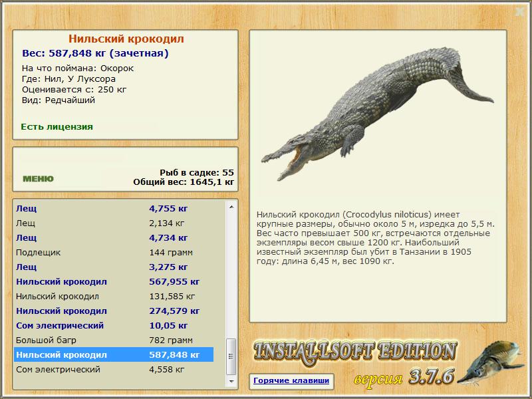Open the МЕНЮ button
532x399 pixels.
pos(38,179)
